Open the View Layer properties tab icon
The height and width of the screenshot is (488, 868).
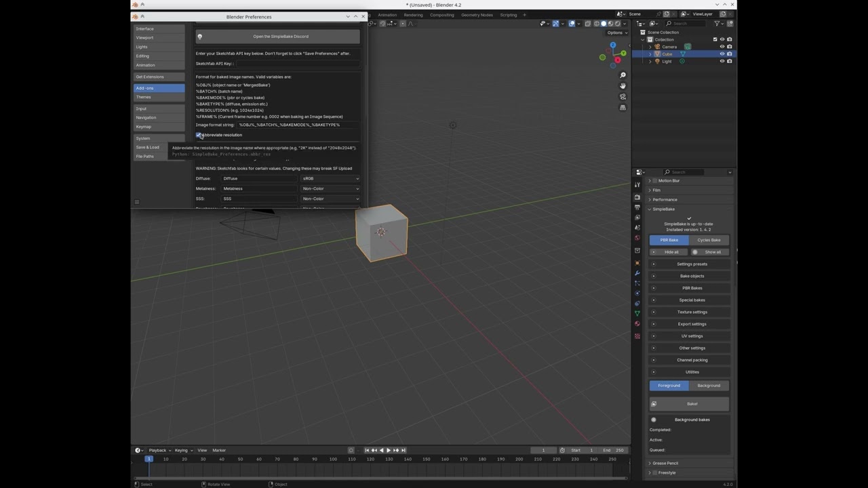point(637,218)
